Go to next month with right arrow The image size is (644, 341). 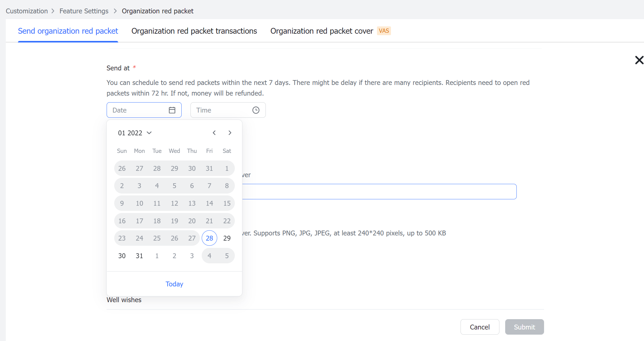coord(230,133)
